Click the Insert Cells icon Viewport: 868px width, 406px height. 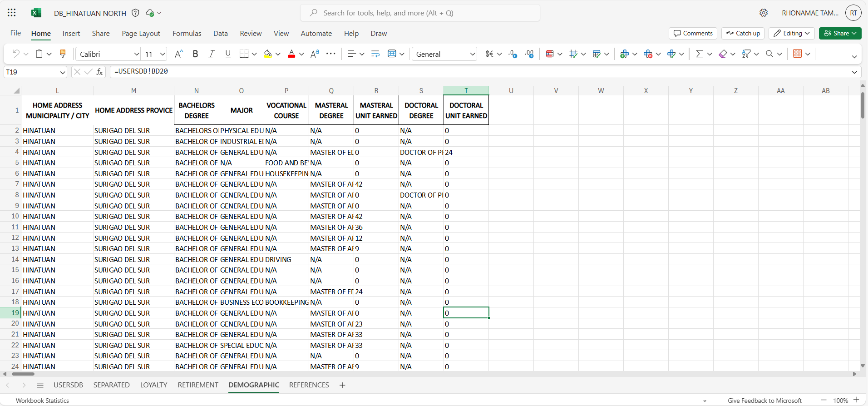click(x=624, y=54)
